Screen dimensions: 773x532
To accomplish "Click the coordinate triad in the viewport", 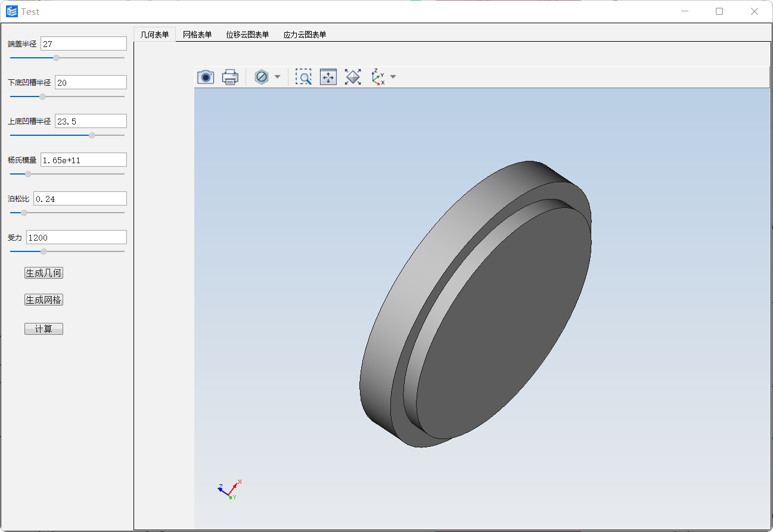I will pyautogui.click(x=229, y=489).
